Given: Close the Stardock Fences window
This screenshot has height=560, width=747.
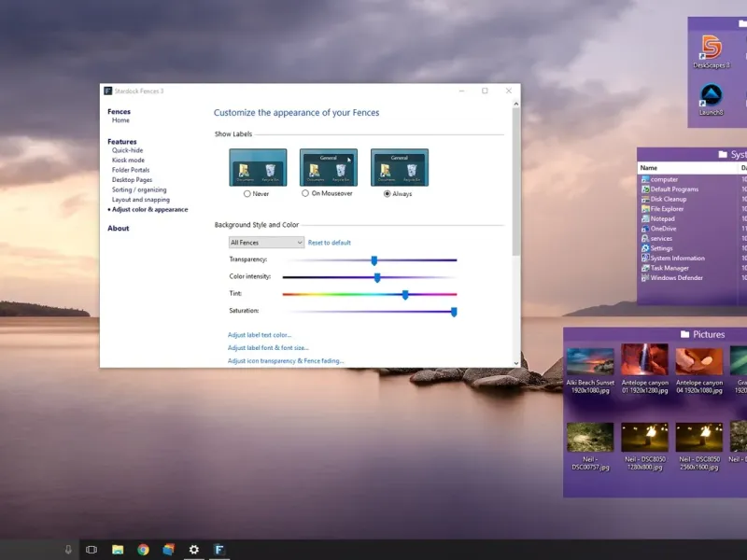Looking at the screenshot, I should [x=508, y=91].
